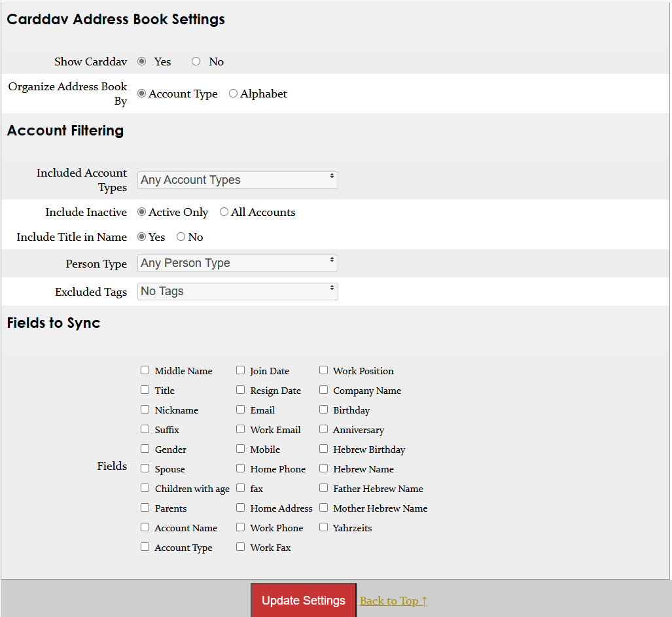Organize address book by Alphabet

pos(233,93)
